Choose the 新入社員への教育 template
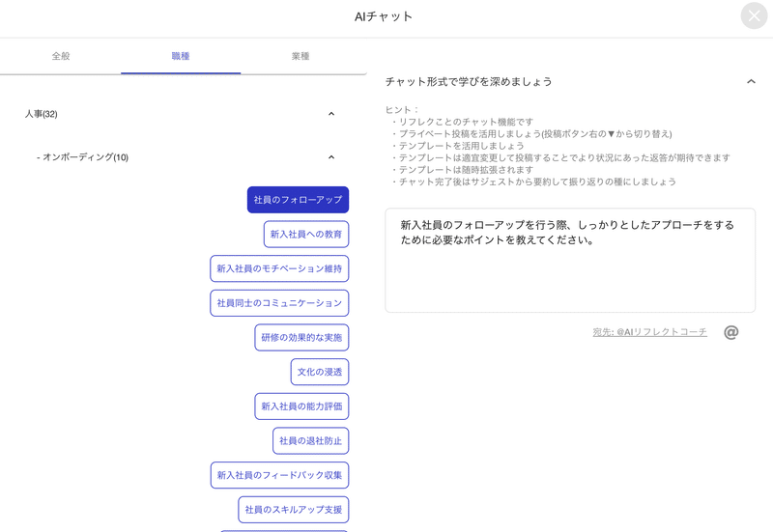The width and height of the screenshot is (773, 532). point(306,234)
